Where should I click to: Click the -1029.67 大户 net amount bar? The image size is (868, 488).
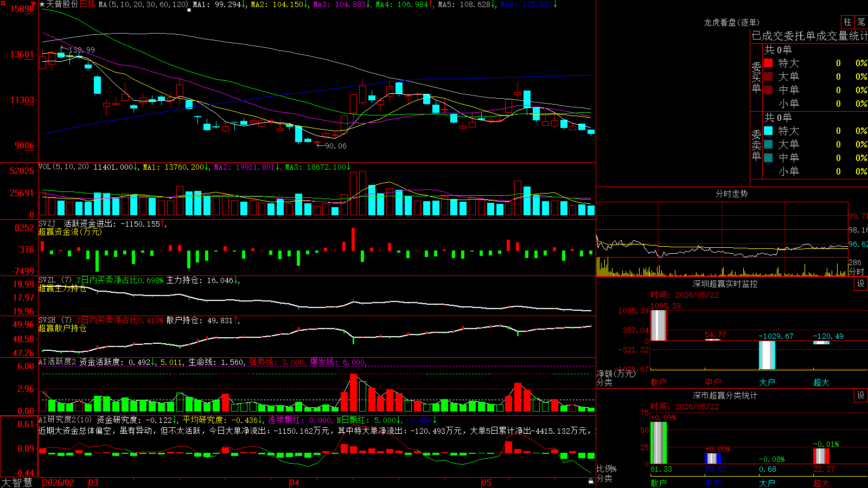[767, 355]
